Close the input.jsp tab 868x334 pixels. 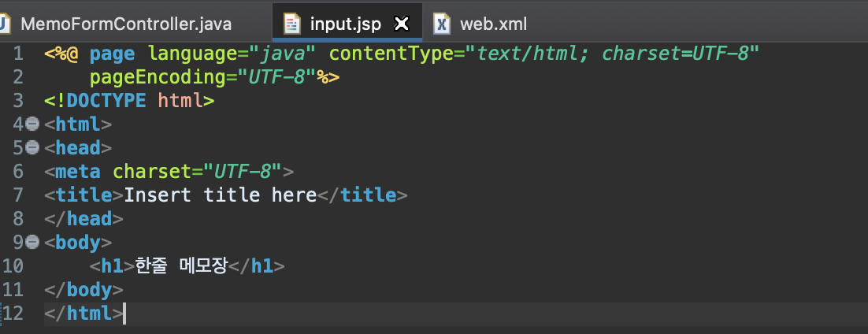tap(402, 24)
